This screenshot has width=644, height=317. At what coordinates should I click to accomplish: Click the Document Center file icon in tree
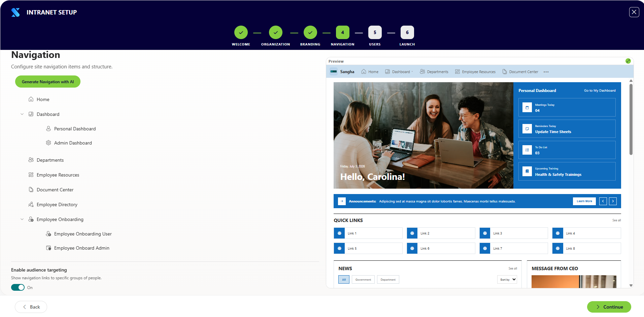[31, 190]
